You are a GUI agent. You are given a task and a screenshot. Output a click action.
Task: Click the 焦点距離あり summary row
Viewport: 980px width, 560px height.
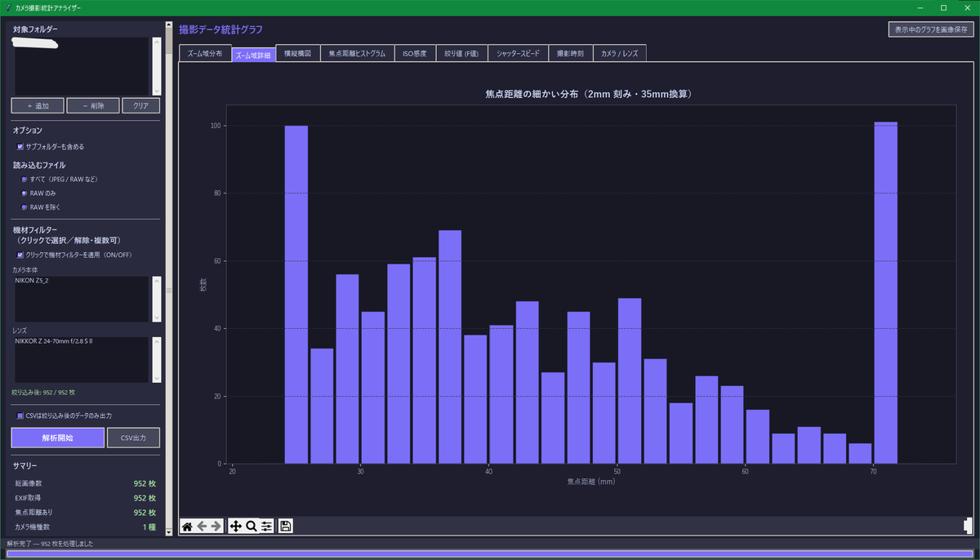tap(85, 513)
